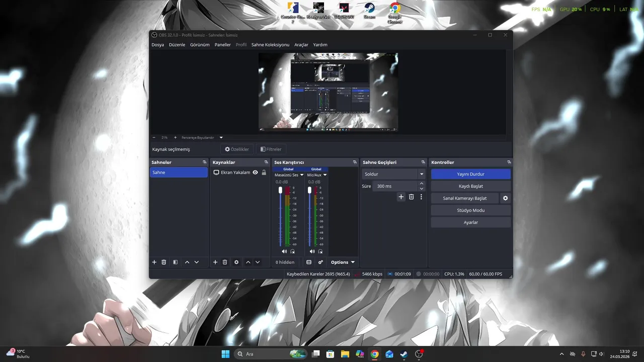The image size is (644, 362).
Task: Undock the Kontroller panel
Action: pos(509,162)
